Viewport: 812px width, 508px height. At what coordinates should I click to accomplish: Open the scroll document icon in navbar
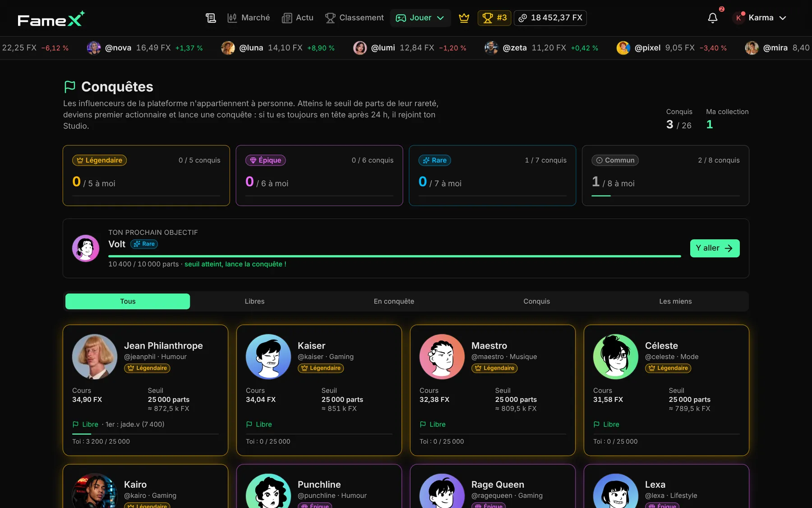point(211,18)
